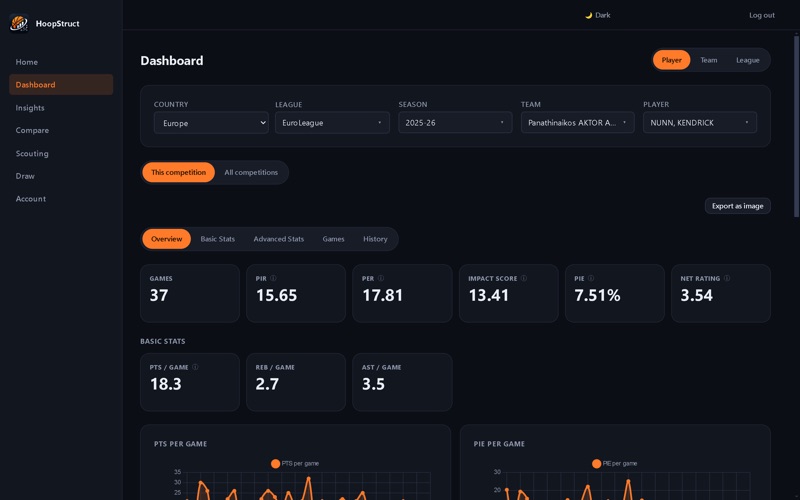Switch to Team view
The width and height of the screenshot is (800, 500).
coord(709,60)
